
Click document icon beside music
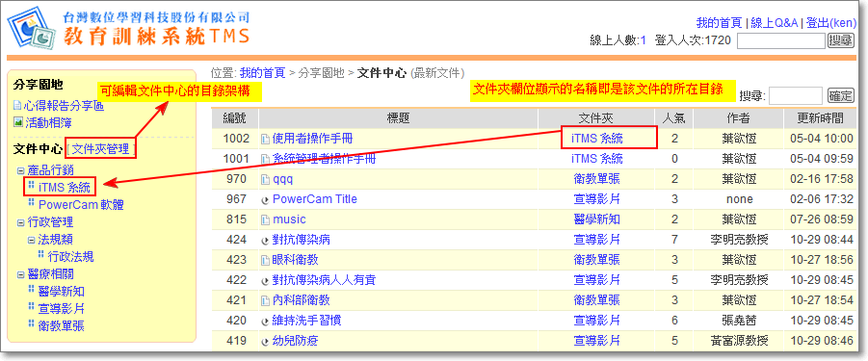pyautogui.click(x=266, y=220)
